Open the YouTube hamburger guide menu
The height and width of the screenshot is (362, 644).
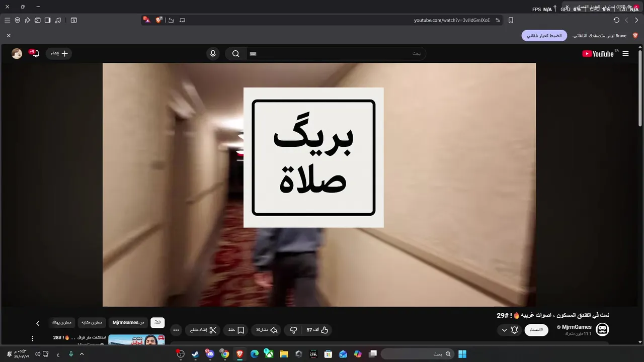(x=625, y=54)
